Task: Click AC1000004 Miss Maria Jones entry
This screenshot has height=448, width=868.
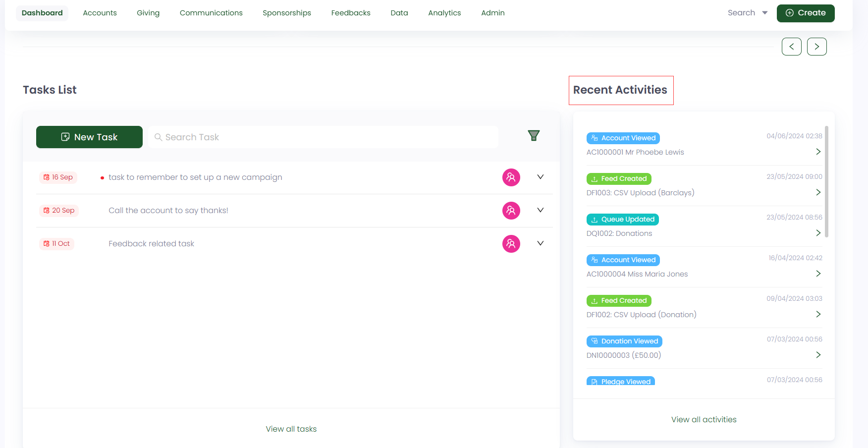Action: (x=637, y=274)
